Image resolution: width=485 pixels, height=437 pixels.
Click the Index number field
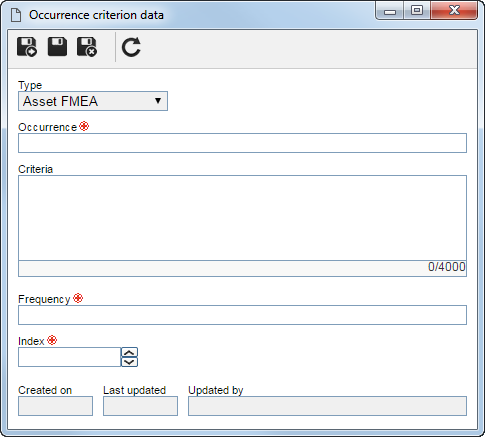point(69,357)
